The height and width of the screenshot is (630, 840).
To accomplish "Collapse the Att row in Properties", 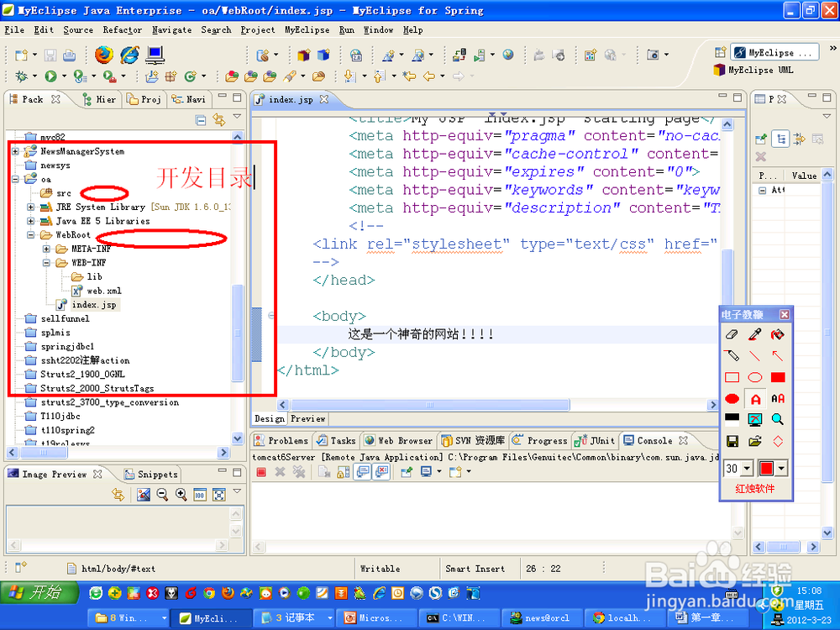I will pyautogui.click(x=763, y=190).
